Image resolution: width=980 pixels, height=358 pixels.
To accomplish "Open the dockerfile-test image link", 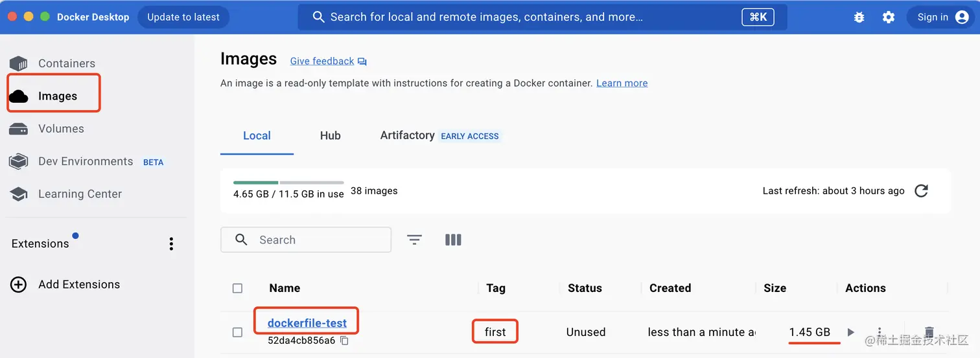I will pos(307,323).
